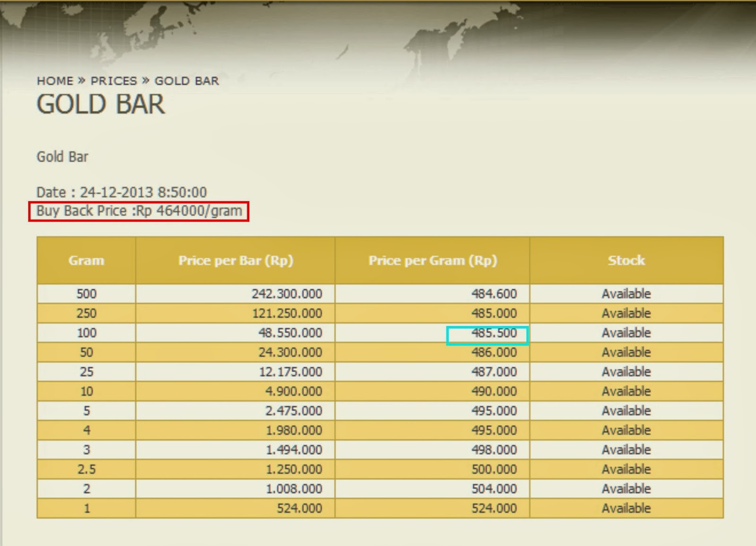Select the 5 gram cell
Viewport: 756px width, 546px height.
click(x=86, y=411)
